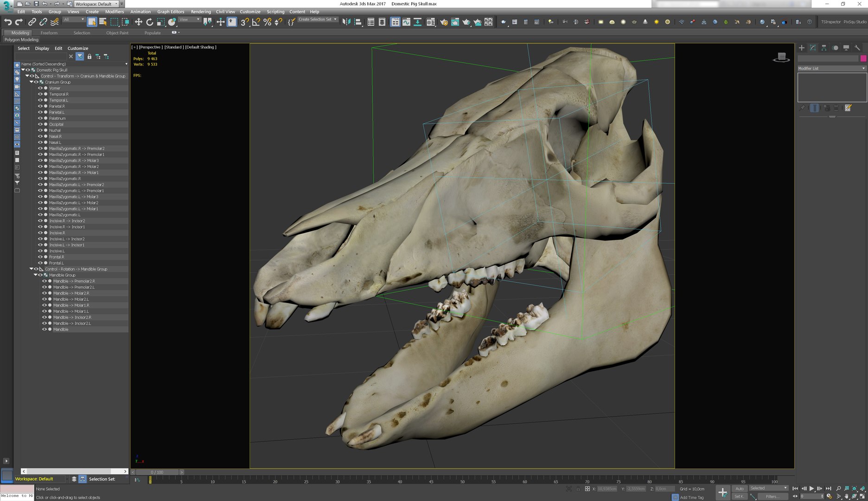Screen dimensions: 868x501
Task: Open the Graph Editors menu
Action: pos(171,12)
